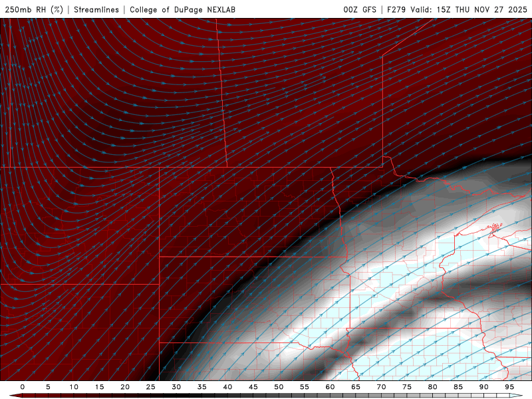The width and height of the screenshot is (532, 399).
Task: Click the colorbar label '85'
Action: (458, 387)
